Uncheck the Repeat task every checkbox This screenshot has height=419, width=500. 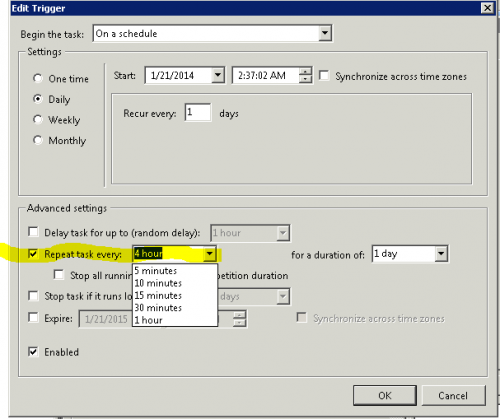(x=33, y=254)
